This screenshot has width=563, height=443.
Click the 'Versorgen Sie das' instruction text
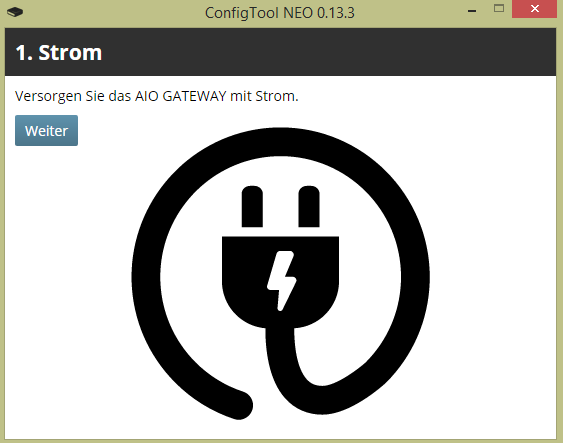pos(73,96)
